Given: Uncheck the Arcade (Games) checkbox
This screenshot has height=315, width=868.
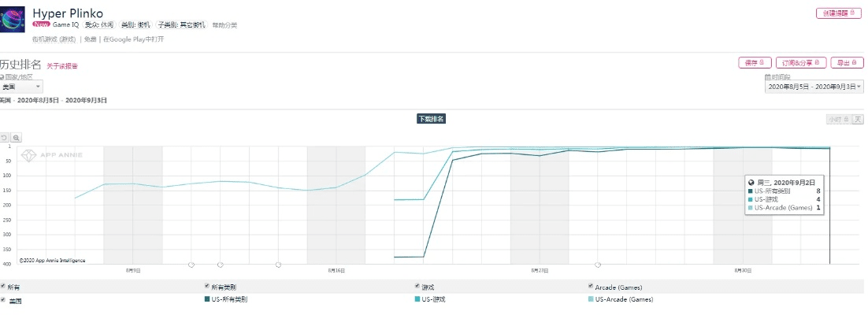Looking at the screenshot, I should click(x=591, y=287).
